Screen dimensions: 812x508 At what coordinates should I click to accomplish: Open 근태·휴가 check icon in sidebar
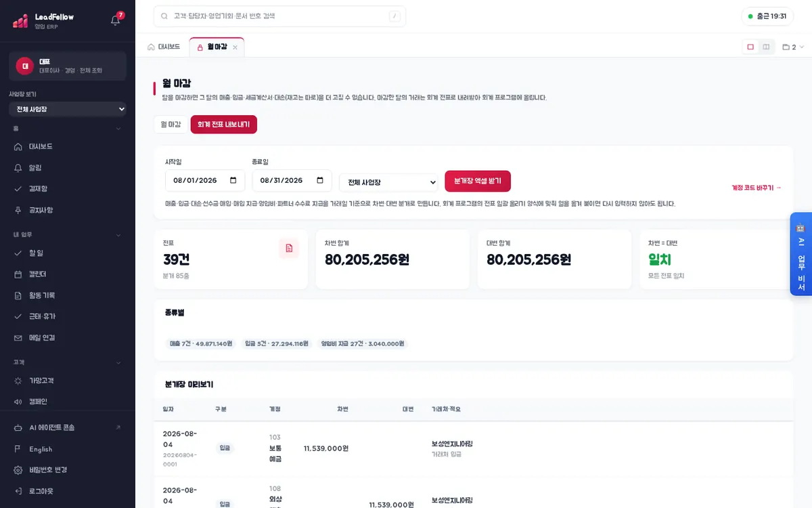[18, 316]
